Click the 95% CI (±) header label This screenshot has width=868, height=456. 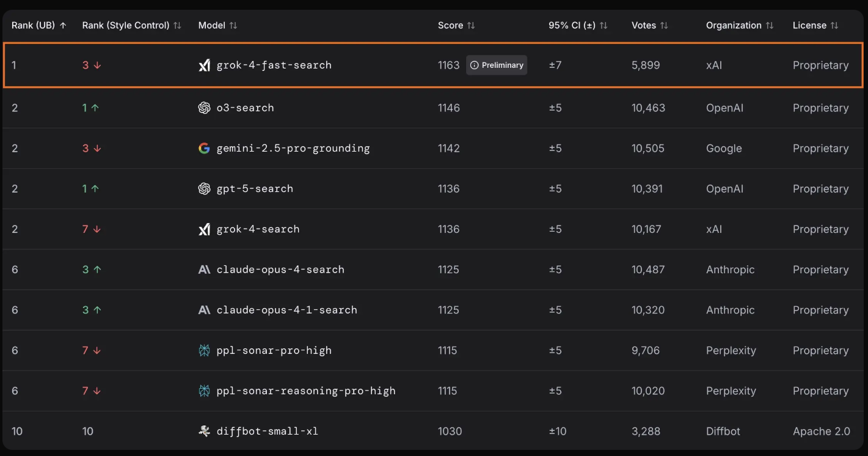coord(572,26)
